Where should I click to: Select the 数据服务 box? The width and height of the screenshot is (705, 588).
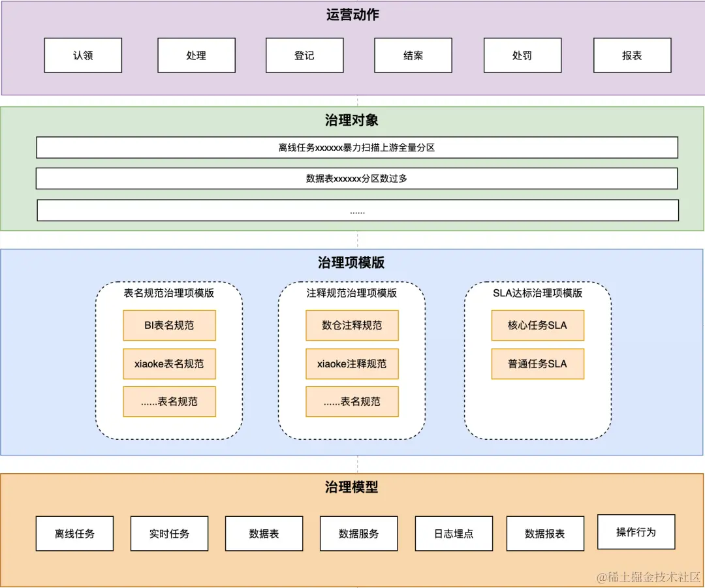pyautogui.click(x=359, y=534)
